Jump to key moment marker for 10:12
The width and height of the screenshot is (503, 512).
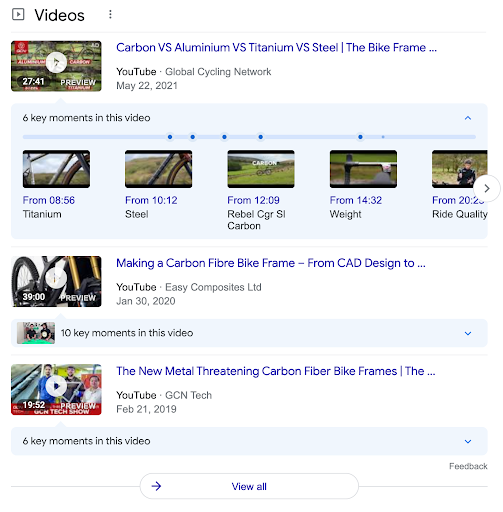pos(193,137)
